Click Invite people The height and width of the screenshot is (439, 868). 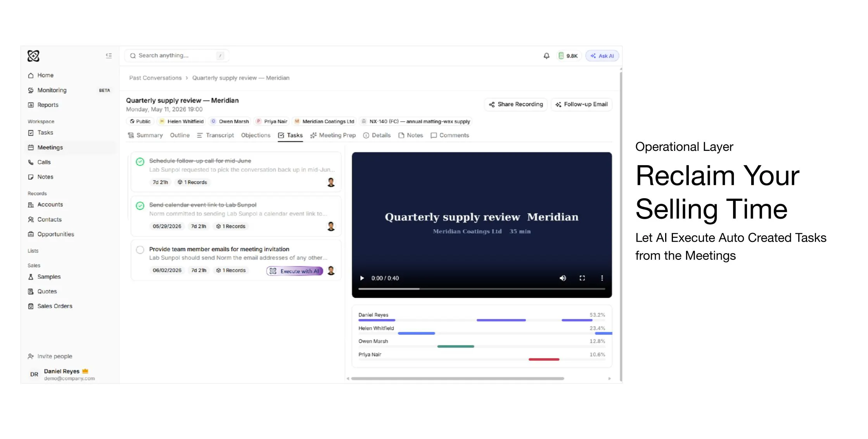coord(50,356)
